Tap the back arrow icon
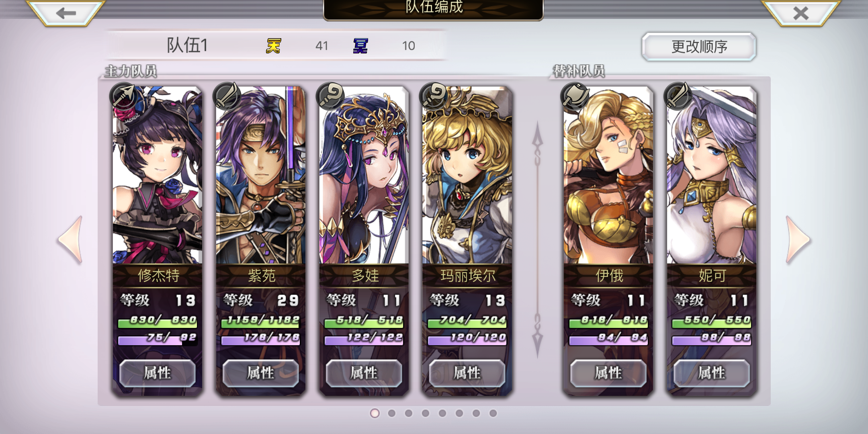This screenshot has width=868, height=434. (66, 13)
